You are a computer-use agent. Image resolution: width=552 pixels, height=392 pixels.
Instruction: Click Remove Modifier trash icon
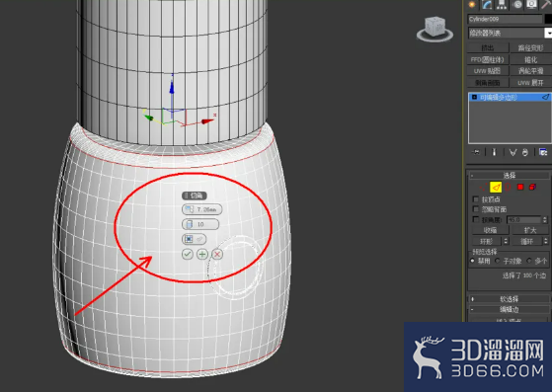pos(525,152)
